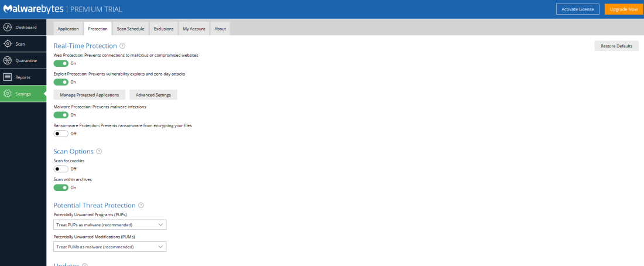This screenshot has height=266, width=644.
Task: Click the Web Protection description text
Action: click(x=126, y=55)
